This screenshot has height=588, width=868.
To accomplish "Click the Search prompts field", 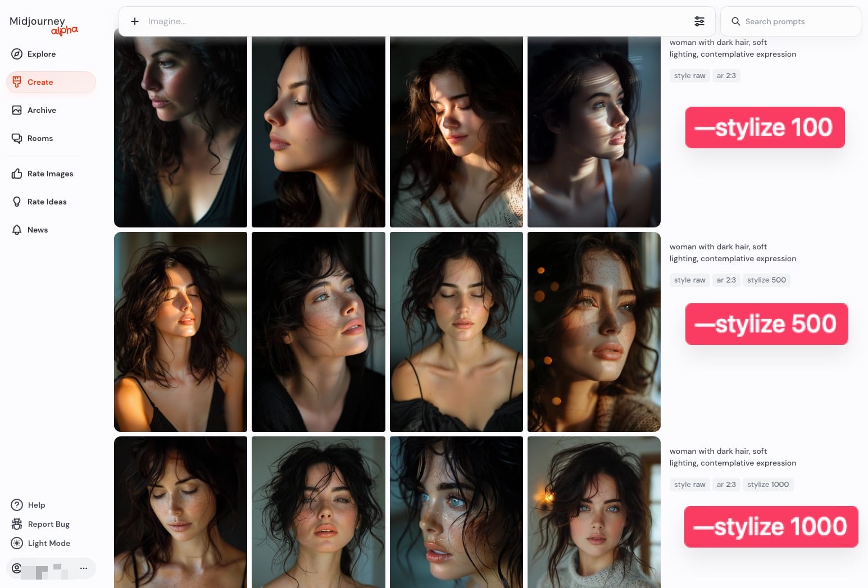I will [790, 21].
